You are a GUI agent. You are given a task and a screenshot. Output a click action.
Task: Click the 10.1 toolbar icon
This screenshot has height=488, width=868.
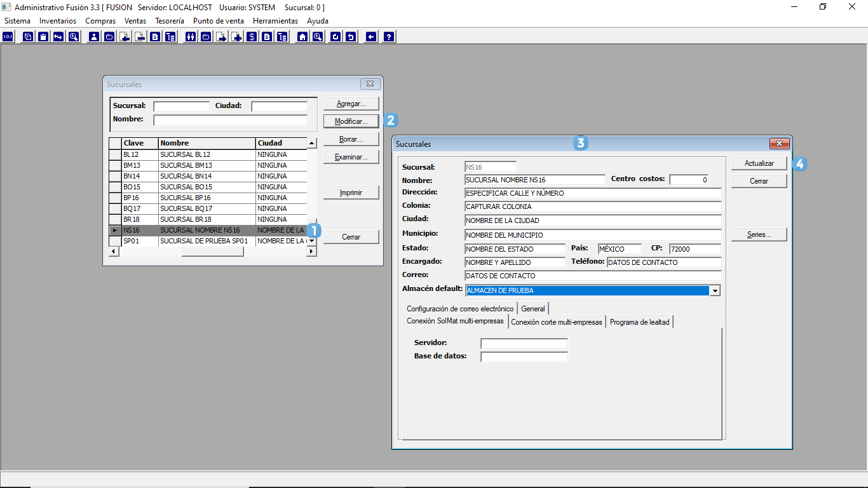[x=8, y=37]
